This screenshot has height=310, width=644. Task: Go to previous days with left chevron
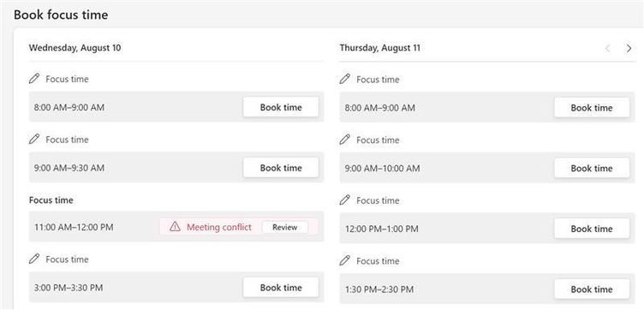[x=607, y=49]
